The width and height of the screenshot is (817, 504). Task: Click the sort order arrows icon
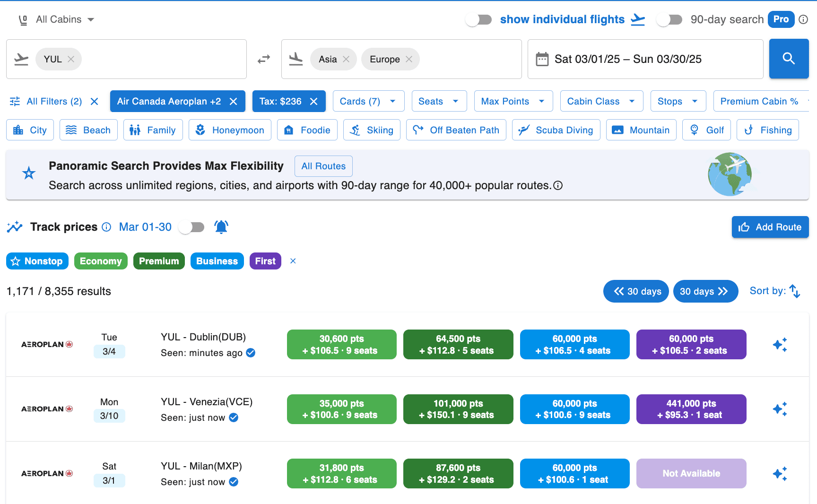coord(795,291)
